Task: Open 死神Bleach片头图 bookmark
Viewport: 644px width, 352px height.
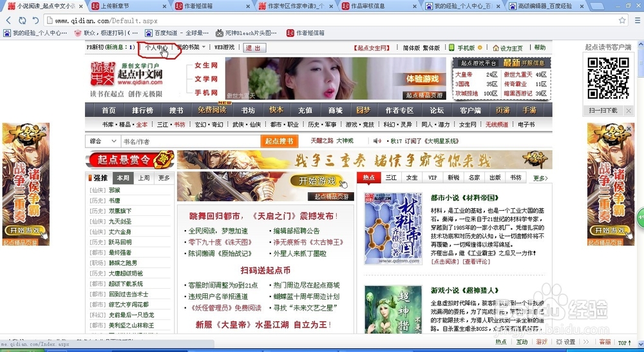Action: point(247,33)
